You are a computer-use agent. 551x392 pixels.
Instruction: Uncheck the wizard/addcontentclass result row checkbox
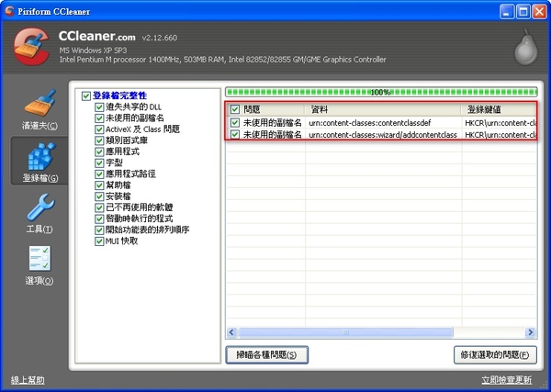coord(235,135)
